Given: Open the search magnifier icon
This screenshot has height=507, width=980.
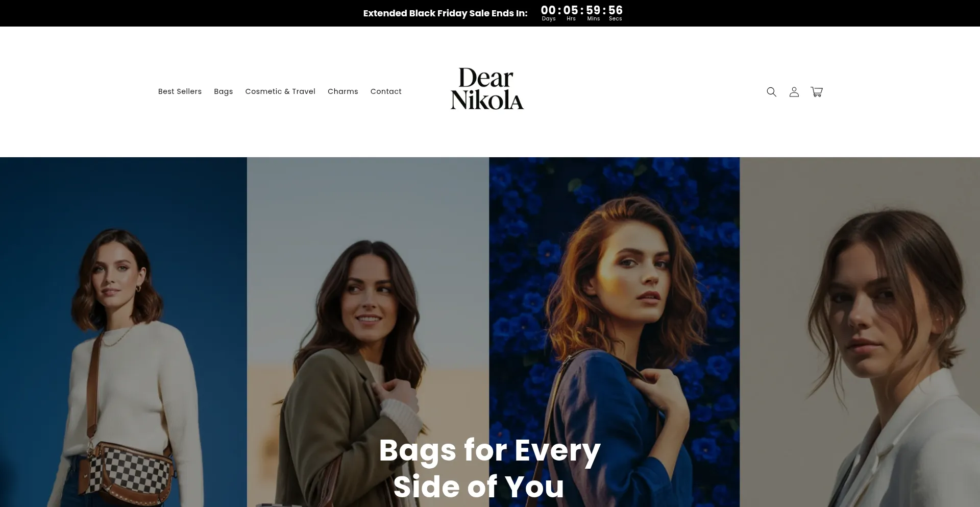Looking at the screenshot, I should [771, 92].
